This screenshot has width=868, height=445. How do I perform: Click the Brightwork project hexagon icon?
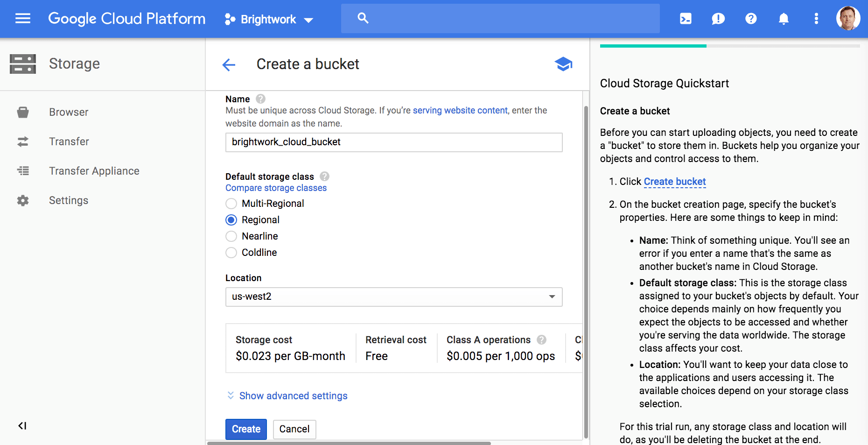230,19
